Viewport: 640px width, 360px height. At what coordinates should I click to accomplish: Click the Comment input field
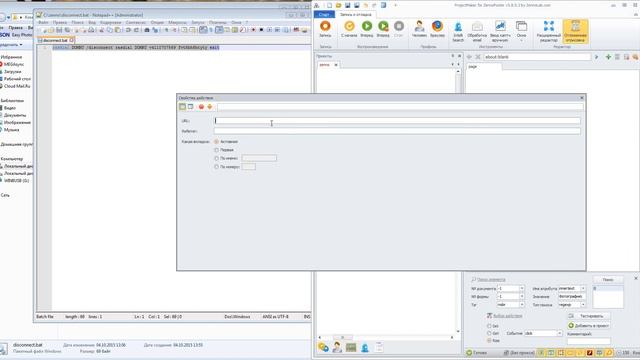[589, 341]
